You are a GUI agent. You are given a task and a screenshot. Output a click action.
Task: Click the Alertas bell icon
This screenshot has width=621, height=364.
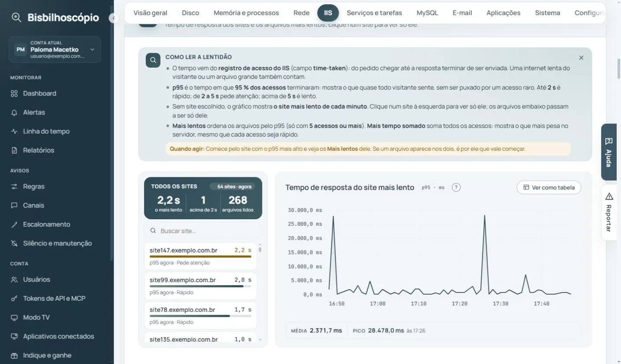[x=14, y=113]
